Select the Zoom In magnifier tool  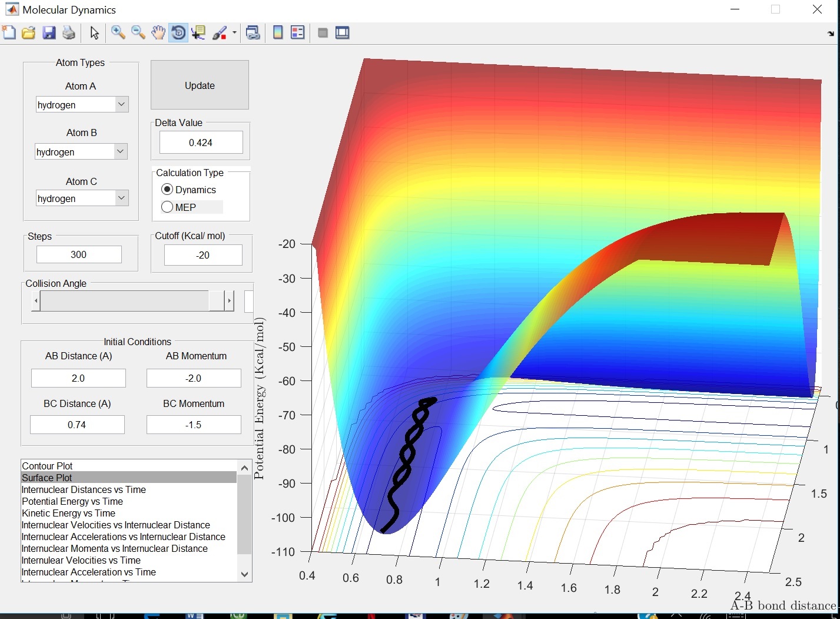118,33
